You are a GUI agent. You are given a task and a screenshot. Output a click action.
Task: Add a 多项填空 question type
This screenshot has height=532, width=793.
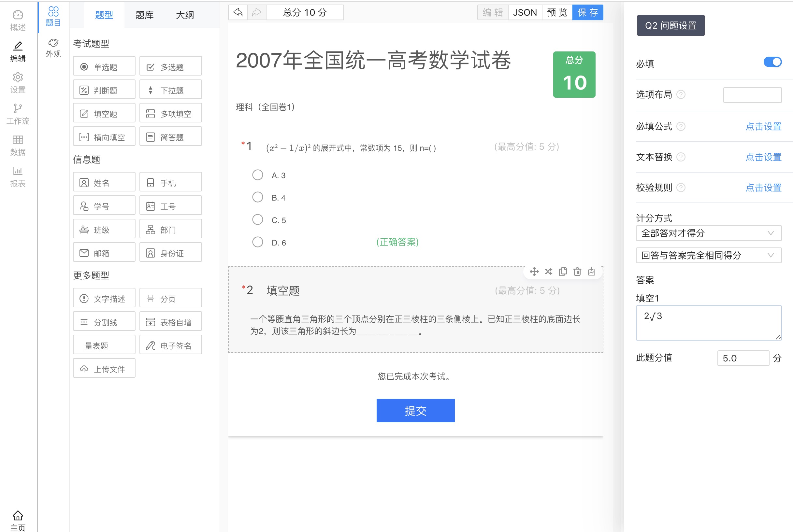pos(170,114)
